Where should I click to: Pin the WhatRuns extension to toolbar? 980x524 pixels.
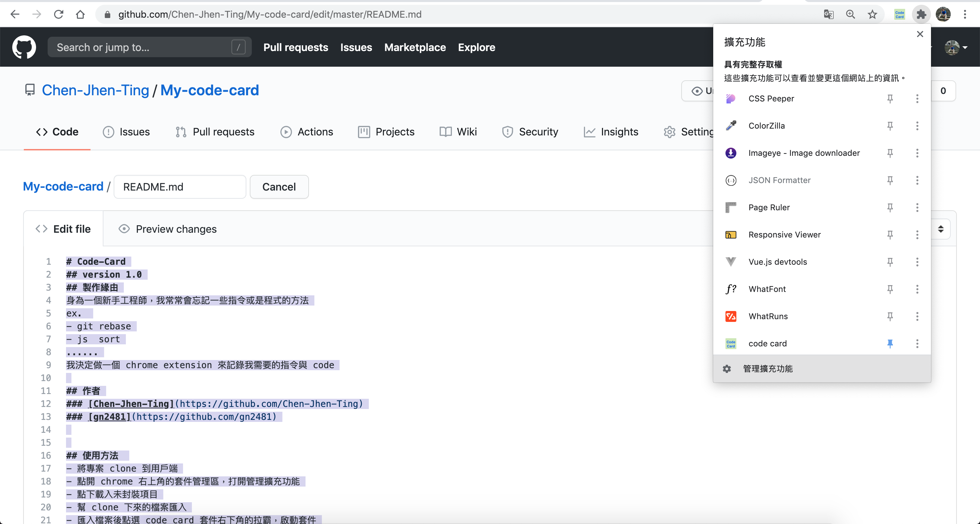(890, 316)
